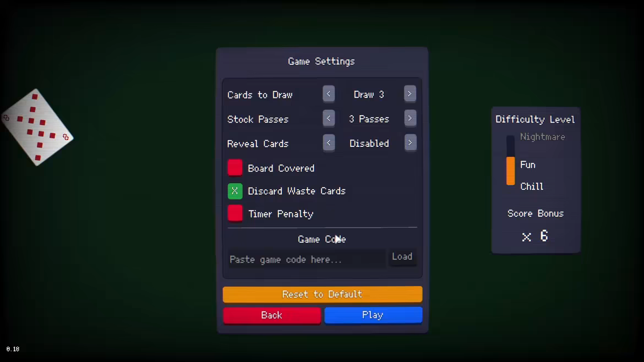Click the difficulty level meter bar
The height and width of the screenshot is (362, 644).
pyautogui.click(x=510, y=160)
